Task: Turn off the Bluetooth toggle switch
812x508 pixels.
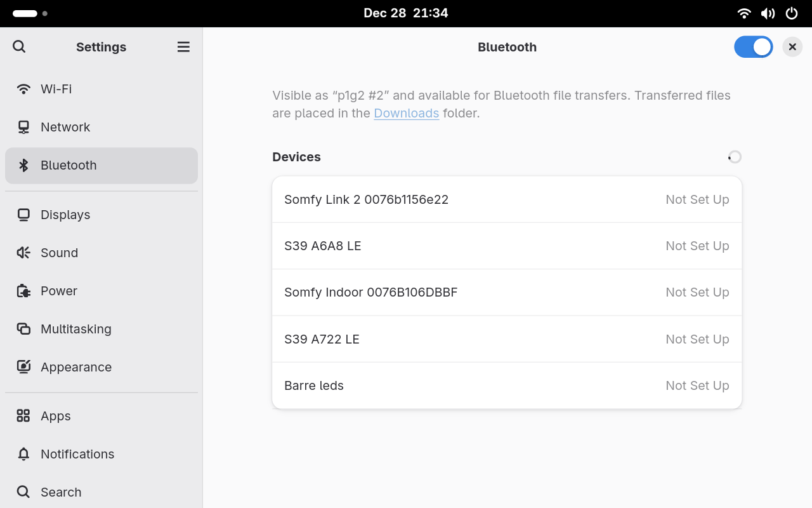Action: [753, 47]
